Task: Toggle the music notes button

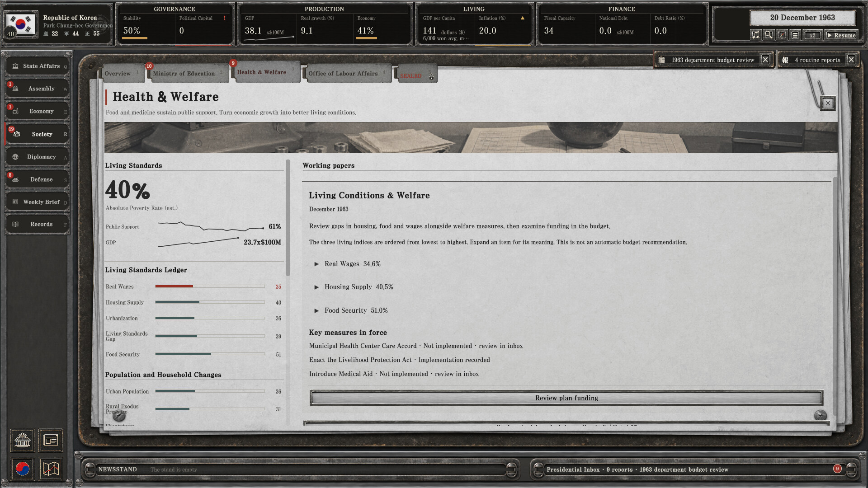Action: click(x=755, y=35)
